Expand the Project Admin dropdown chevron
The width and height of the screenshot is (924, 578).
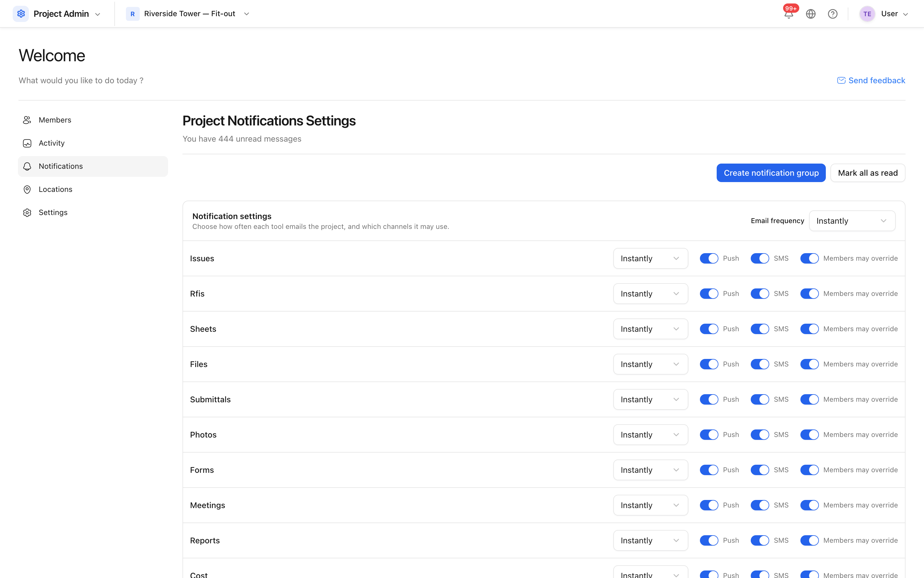click(98, 14)
